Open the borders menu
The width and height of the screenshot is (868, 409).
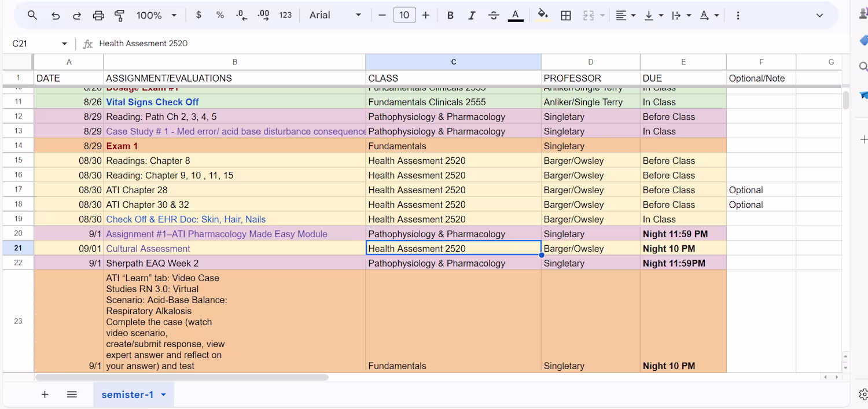pos(566,16)
